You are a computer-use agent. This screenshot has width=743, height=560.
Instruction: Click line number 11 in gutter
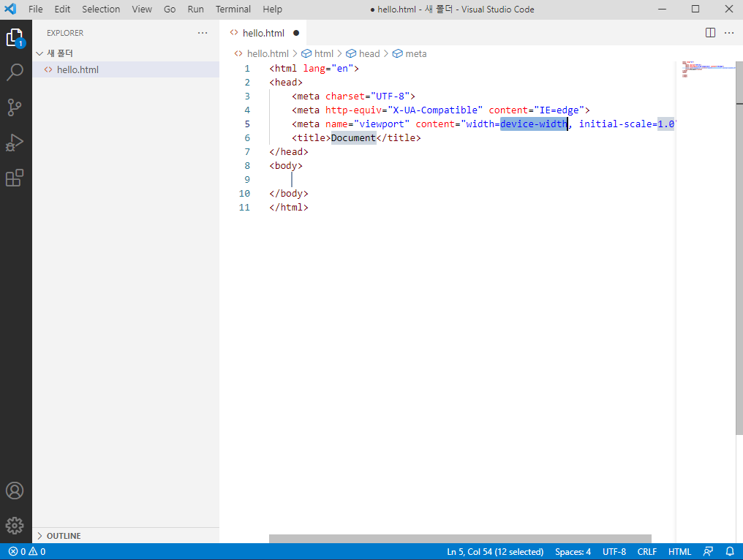tap(244, 208)
